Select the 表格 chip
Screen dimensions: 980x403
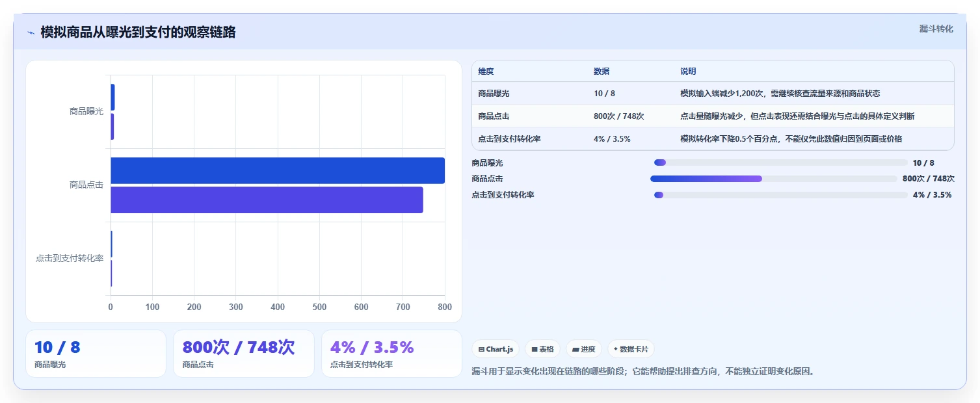click(542, 349)
